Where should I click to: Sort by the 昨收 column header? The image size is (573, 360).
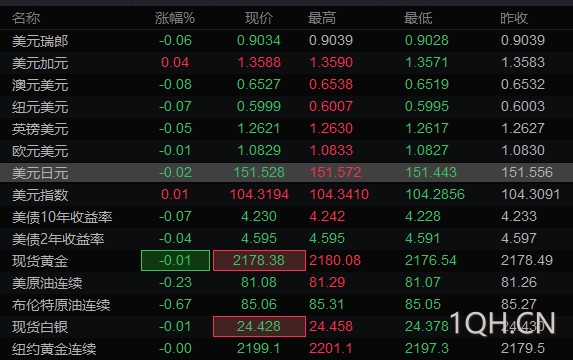click(514, 18)
